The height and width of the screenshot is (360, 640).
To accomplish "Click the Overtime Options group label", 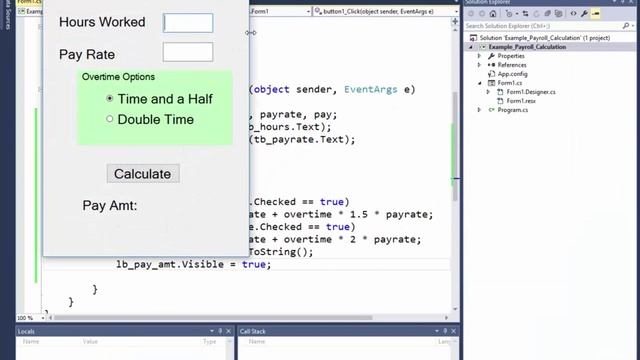I will pyautogui.click(x=118, y=77).
